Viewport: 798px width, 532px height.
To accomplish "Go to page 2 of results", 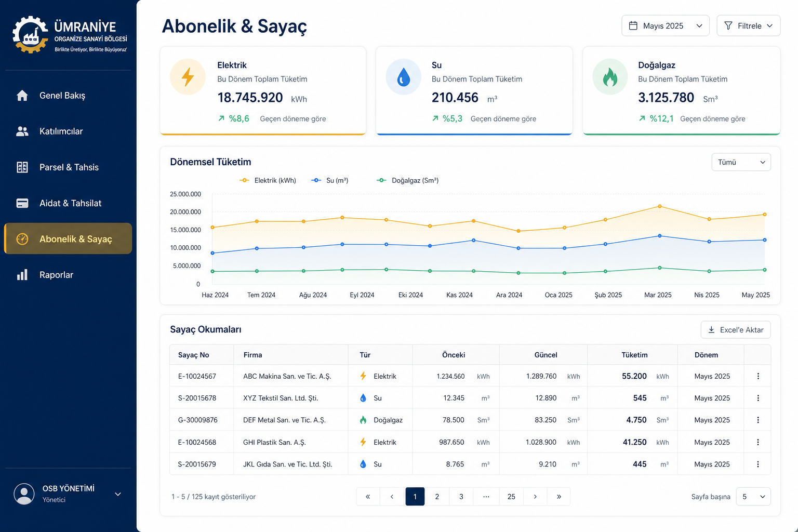I will (x=437, y=497).
